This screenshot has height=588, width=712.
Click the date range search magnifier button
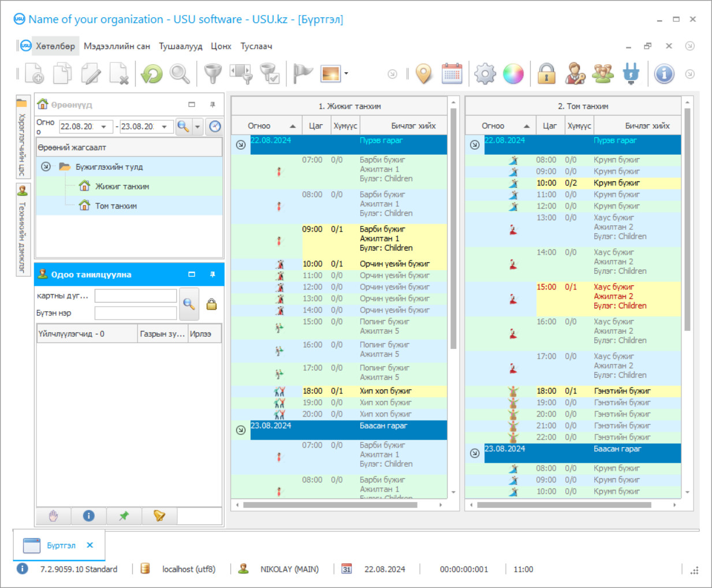184,126
